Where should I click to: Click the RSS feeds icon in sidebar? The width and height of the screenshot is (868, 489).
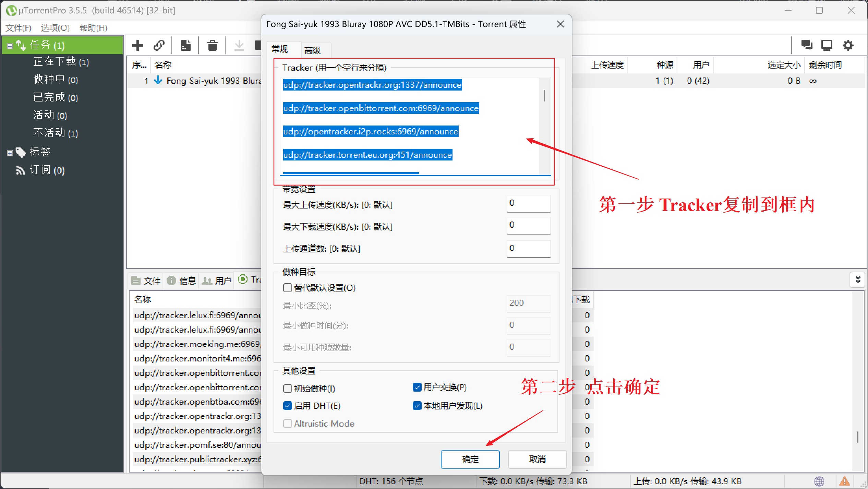click(21, 170)
